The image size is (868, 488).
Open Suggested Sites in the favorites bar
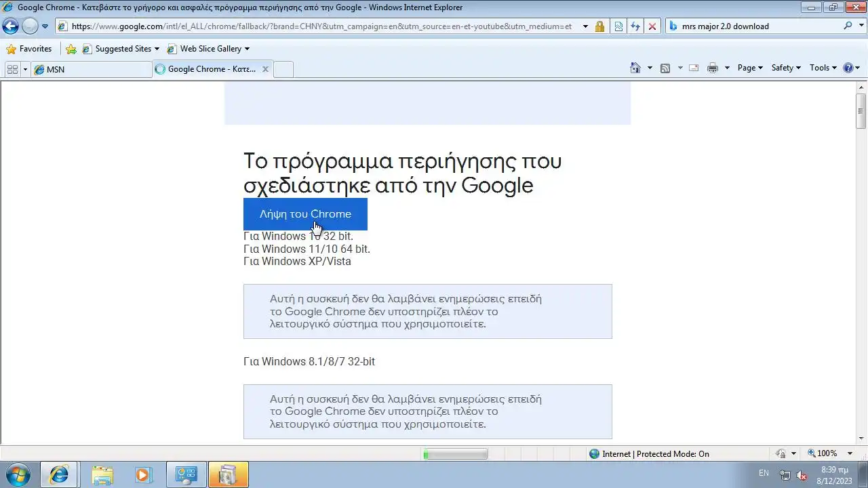coord(121,49)
